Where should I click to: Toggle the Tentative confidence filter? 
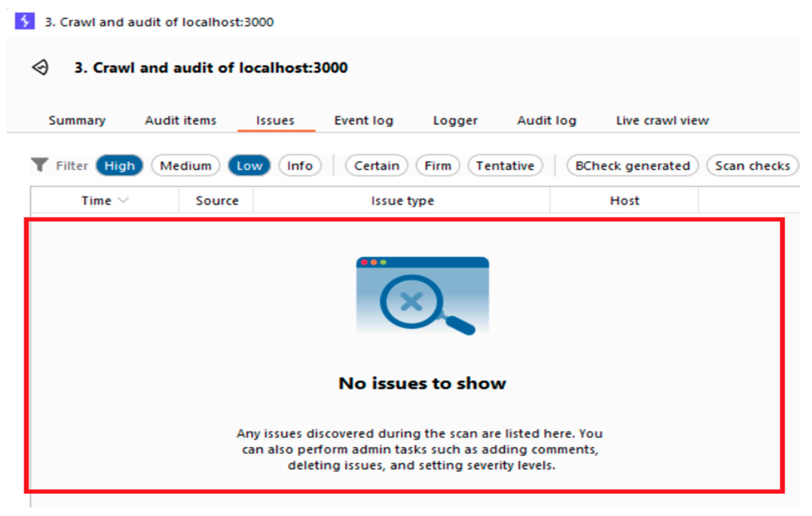pyautogui.click(x=505, y=166)
